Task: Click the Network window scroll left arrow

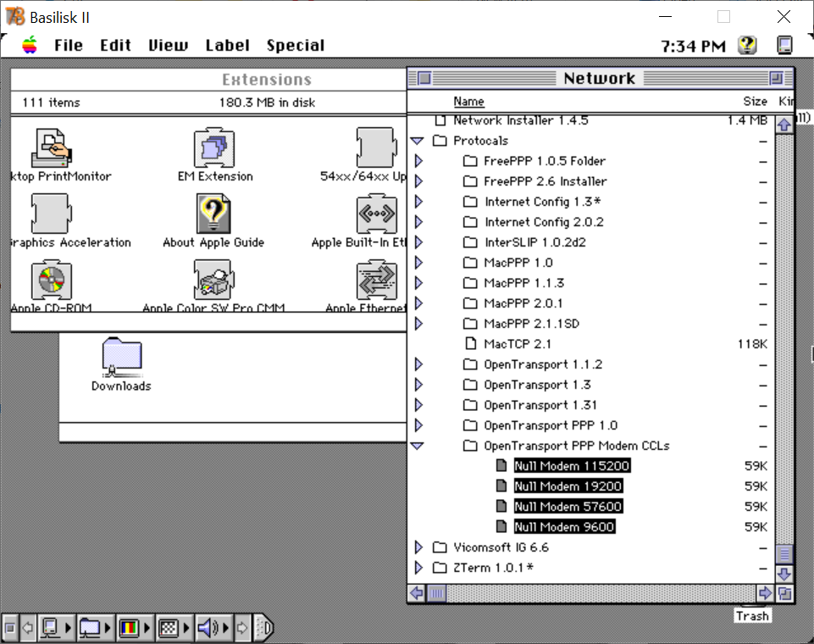Action: (x=417, y=593)
